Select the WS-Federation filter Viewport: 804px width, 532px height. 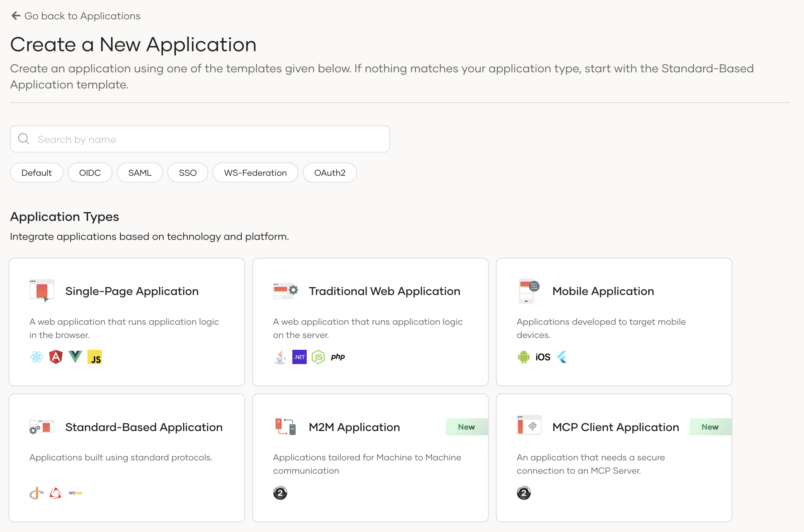pyautogui.click(x=255, y=173)
